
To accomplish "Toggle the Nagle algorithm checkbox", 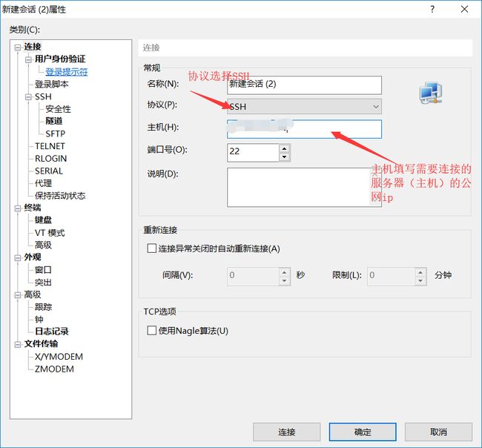I will [151, 331].
